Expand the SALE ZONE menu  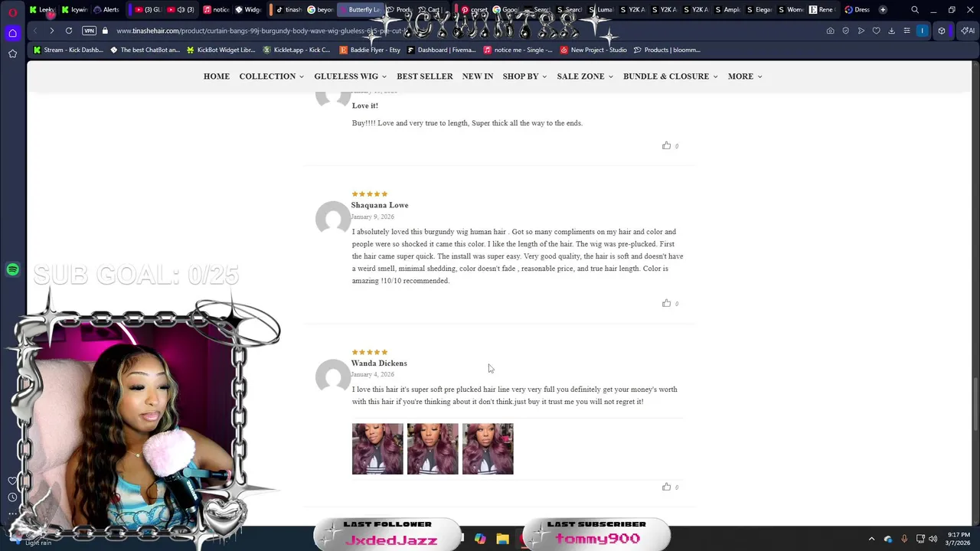tap(585, 77)
